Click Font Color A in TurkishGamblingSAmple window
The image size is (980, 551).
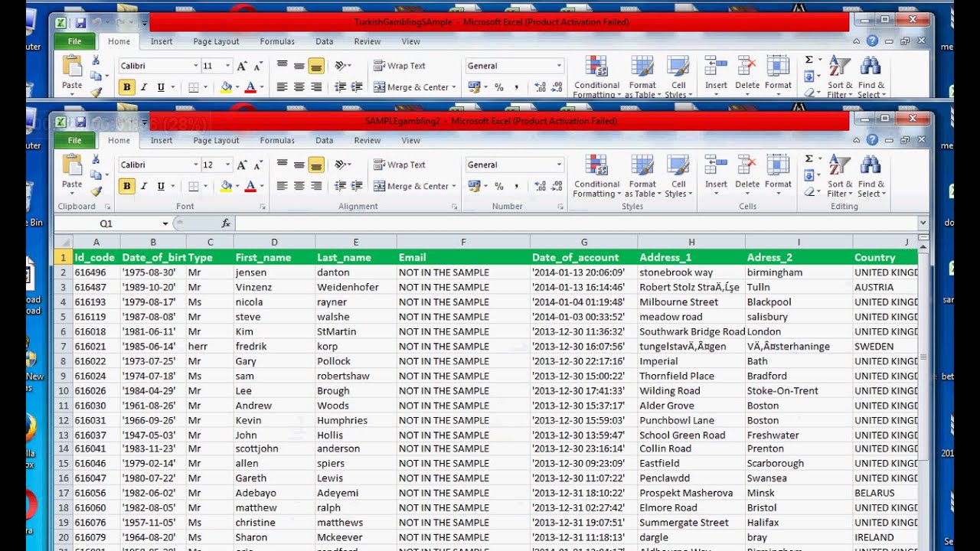pyautogui.click(x=250, y=87)
